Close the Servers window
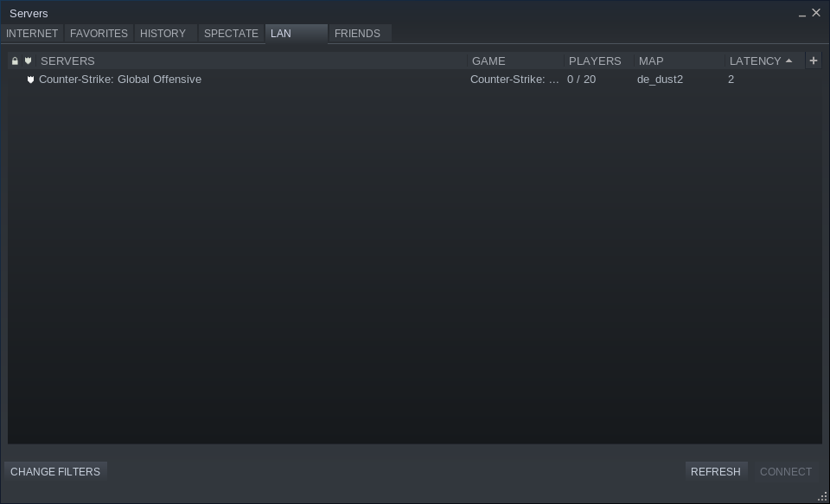The image size is (830, 504). coord(816,13)
